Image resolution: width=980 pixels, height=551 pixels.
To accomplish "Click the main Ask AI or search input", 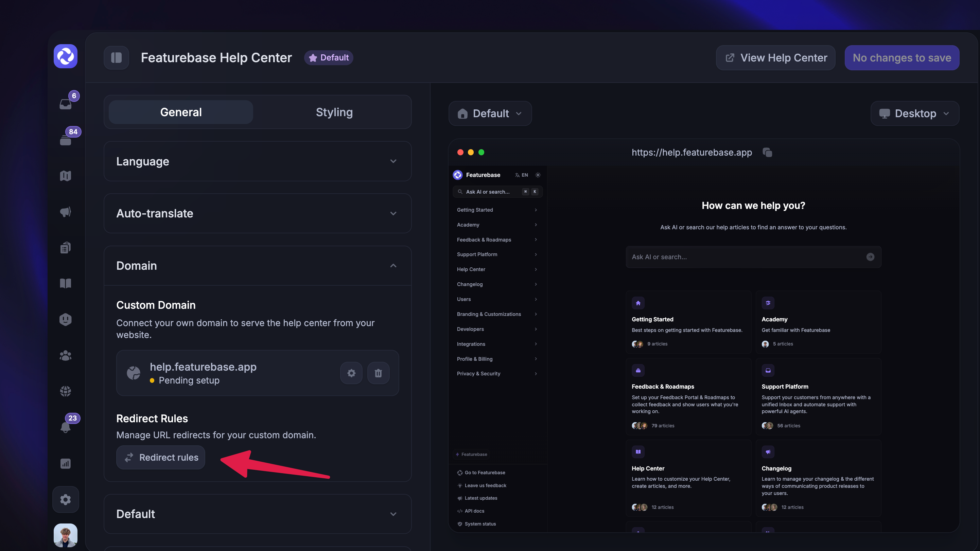I will click(753, 257).
